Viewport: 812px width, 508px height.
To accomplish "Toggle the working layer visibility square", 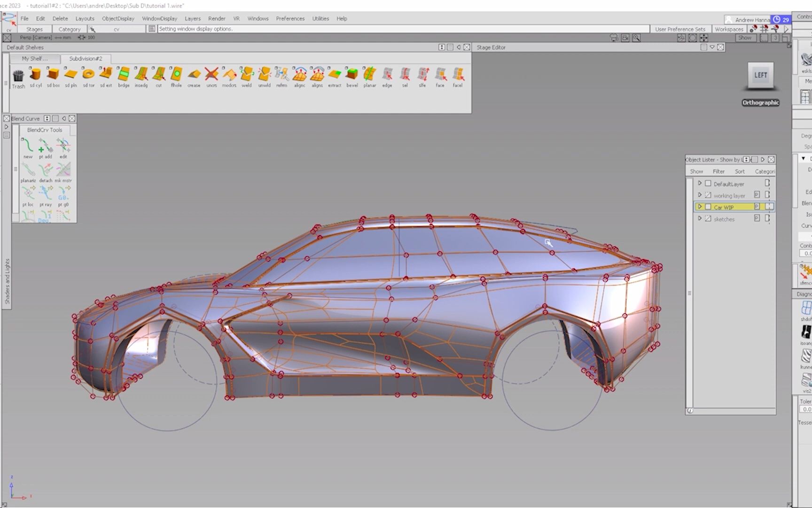I will (708, 195).
